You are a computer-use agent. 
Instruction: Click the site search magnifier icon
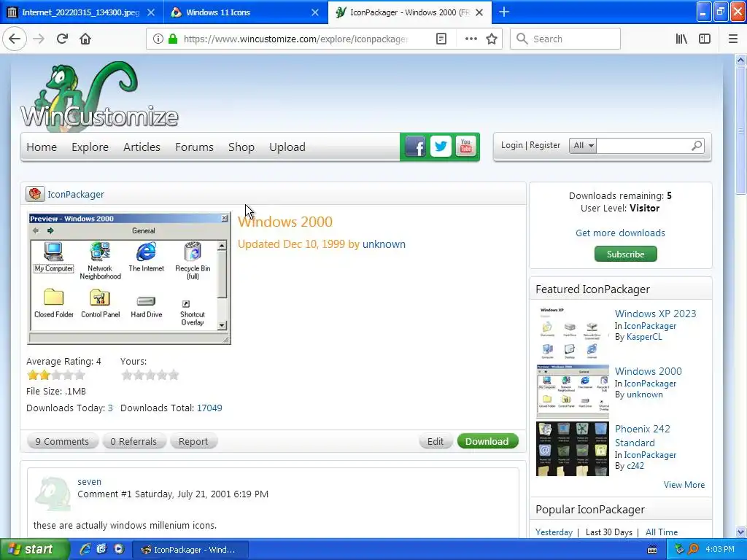pyautogui.click(x=697, y=146)
